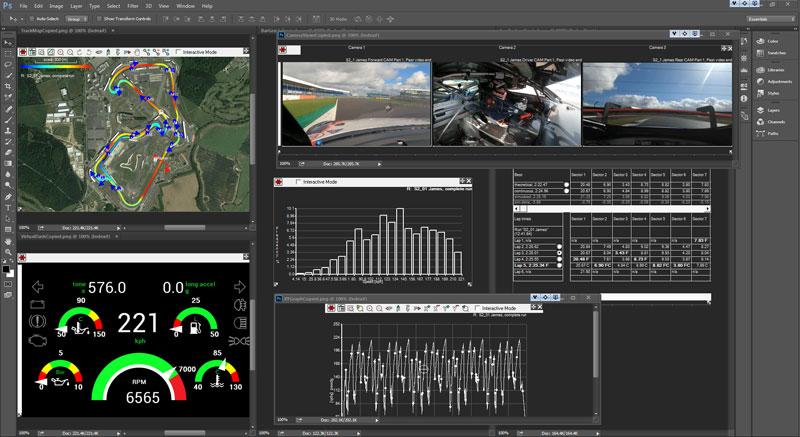Check Interactive Mode above the track map
800x437 pixels.
pyautogui.click(x=178, y=52)
